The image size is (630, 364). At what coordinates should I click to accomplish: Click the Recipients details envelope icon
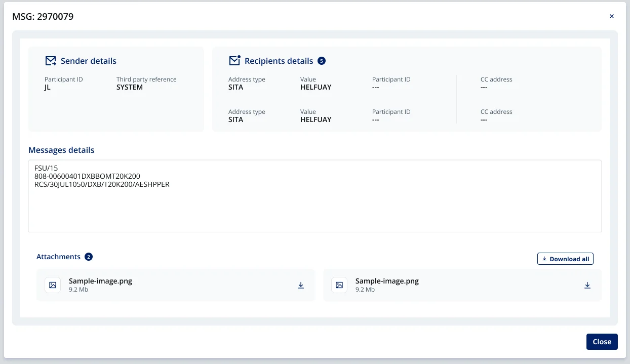click(234, 60)
